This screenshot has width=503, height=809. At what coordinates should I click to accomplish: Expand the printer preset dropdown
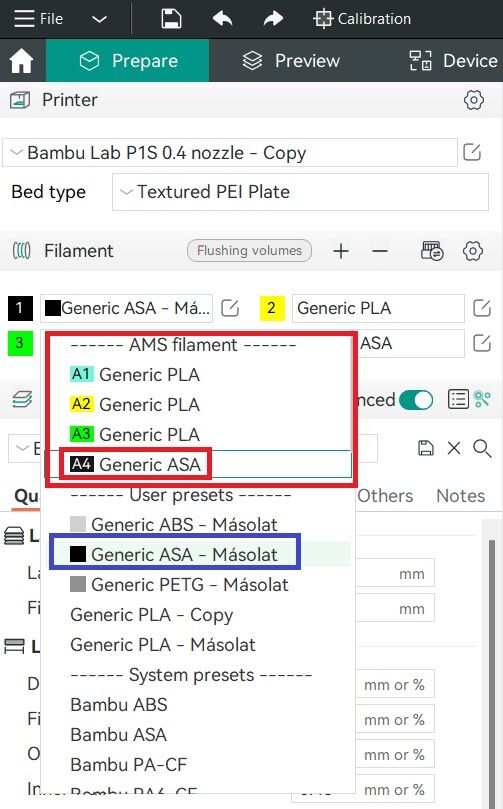pos(230,153)
